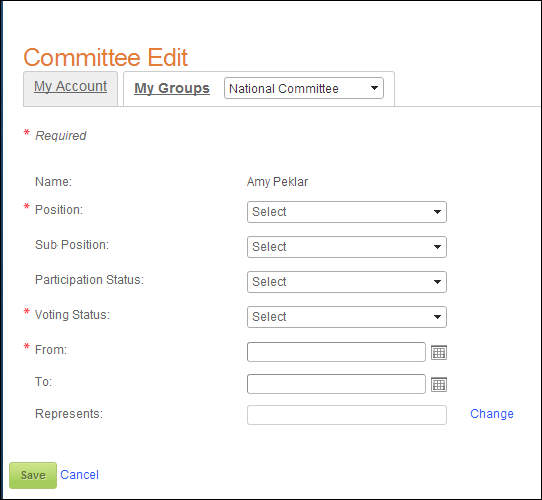This screenshot has height=500, width=542.
Task: Save the committee edits
Action: pyautogui.click(x=33, y=475)
